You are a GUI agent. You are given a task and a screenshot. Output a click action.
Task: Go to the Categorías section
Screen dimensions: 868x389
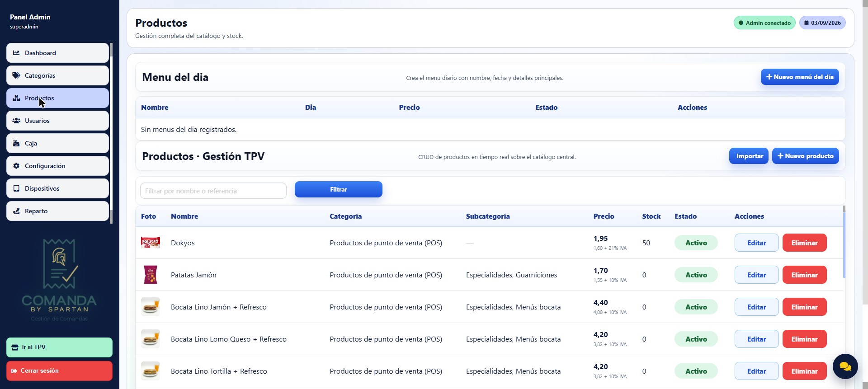(x=57, y=75)
